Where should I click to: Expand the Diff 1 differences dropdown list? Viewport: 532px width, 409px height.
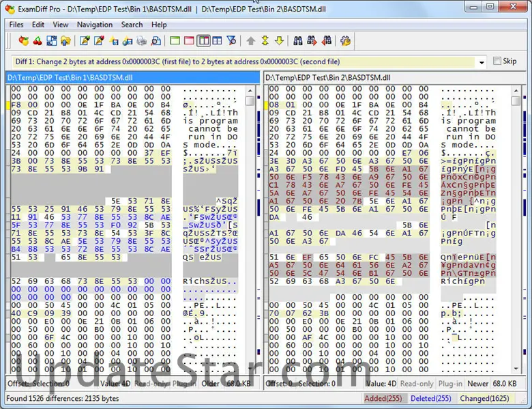click(482, 62)
